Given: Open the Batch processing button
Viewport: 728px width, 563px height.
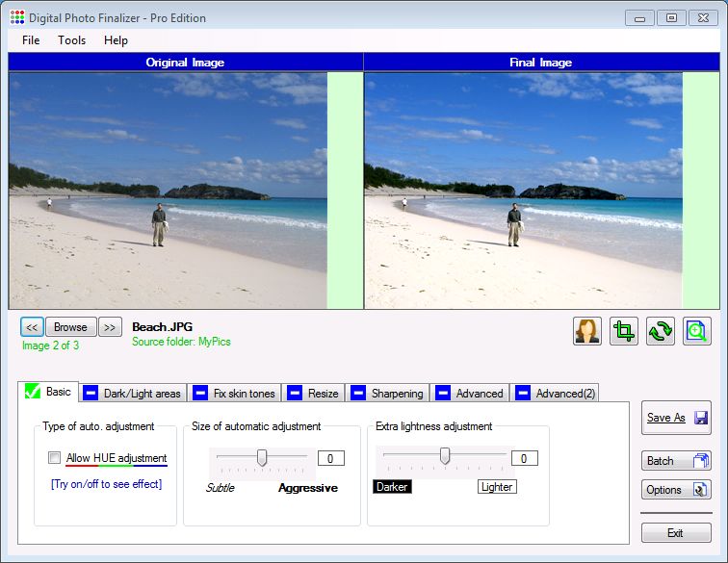Looking at the screenshot, I should 676,460.
